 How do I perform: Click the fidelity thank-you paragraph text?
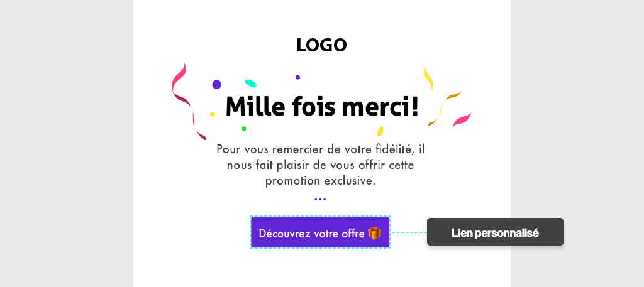coord(321,165)
